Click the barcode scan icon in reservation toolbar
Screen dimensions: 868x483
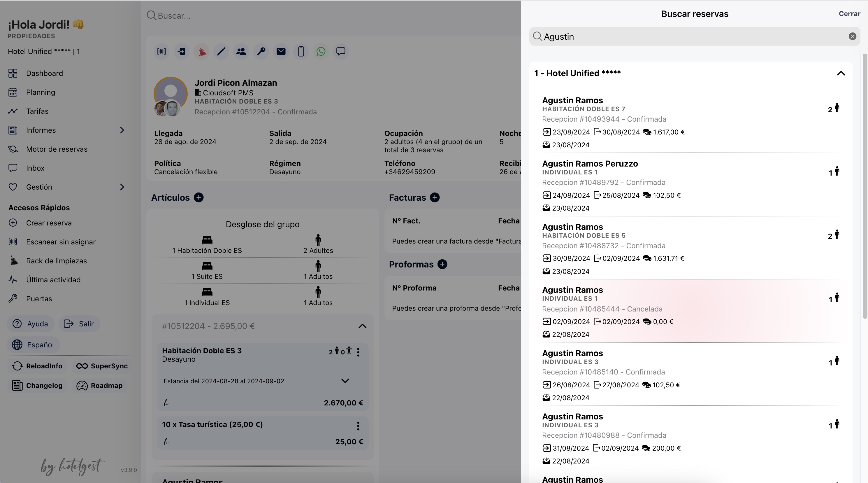pyautogui.click(x=161, y=51)
